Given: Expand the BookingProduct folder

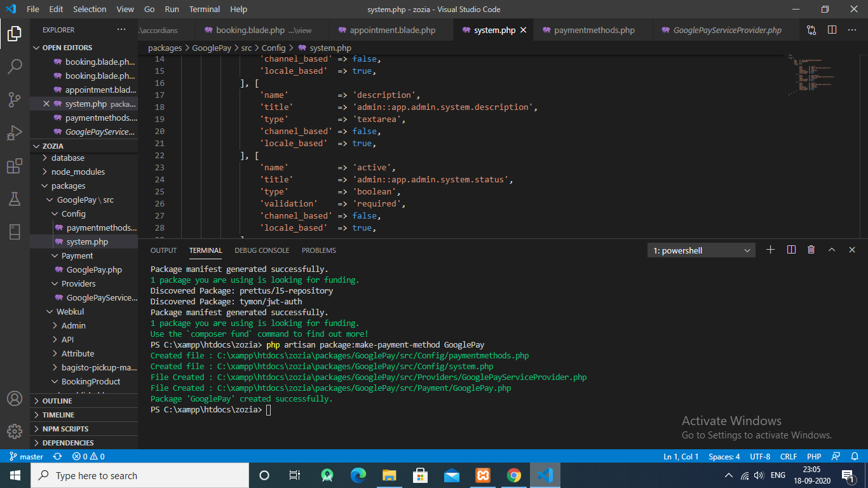Looking at the screenshot, I should 84,381.
